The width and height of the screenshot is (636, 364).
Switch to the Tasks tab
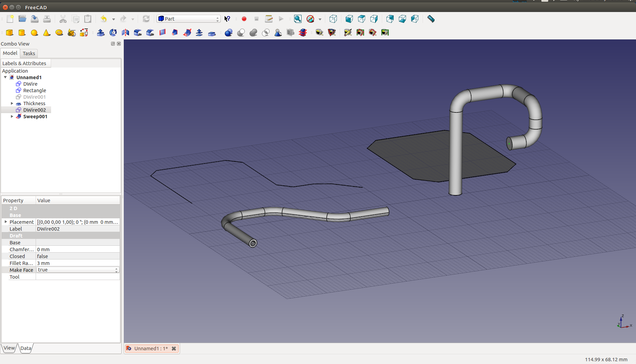tap(29, 53)
